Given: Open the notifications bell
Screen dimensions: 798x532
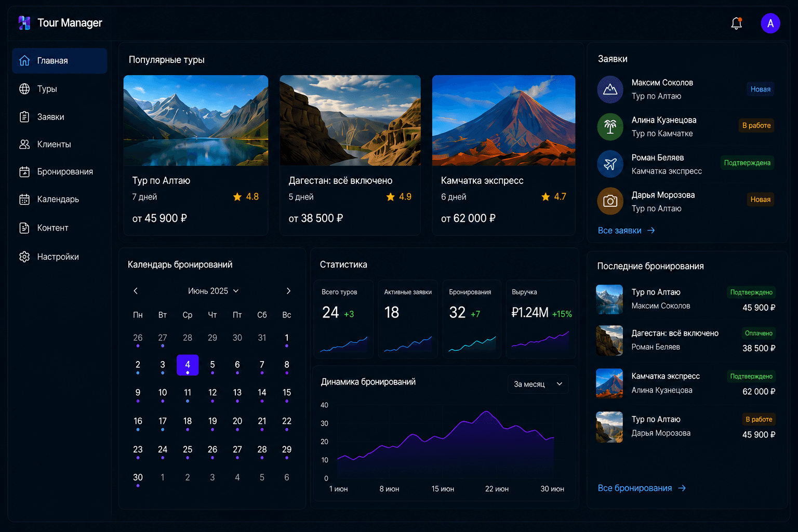Looking at the screenshot, I should [736, 23].
